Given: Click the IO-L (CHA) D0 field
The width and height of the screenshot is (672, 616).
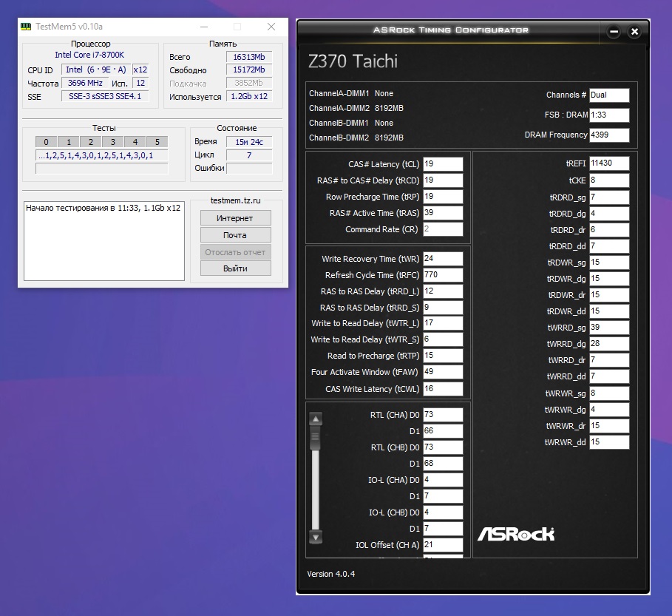Looking at the screenshot, I should coord(443,480).
